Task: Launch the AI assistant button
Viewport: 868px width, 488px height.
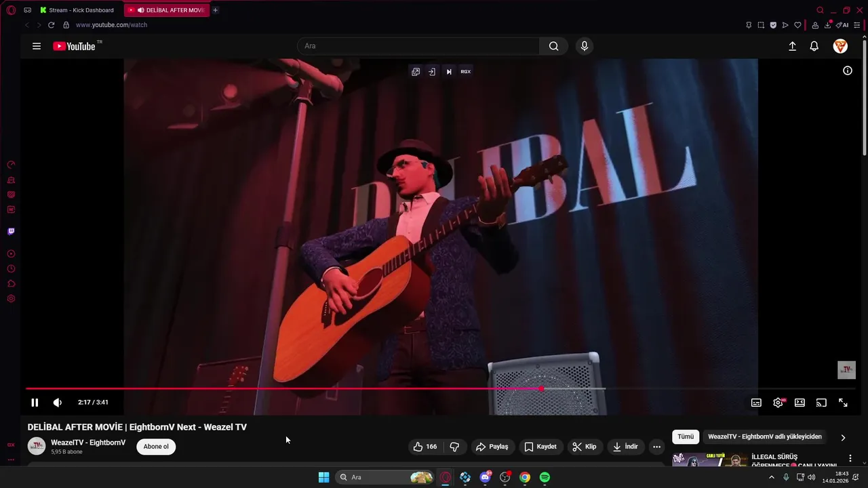Action: (x=843, y=25)
